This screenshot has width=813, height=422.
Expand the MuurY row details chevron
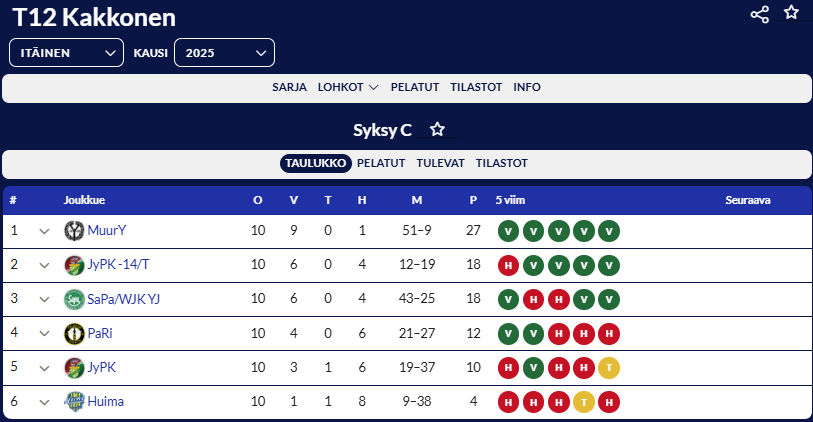click(x=44, y=231)
